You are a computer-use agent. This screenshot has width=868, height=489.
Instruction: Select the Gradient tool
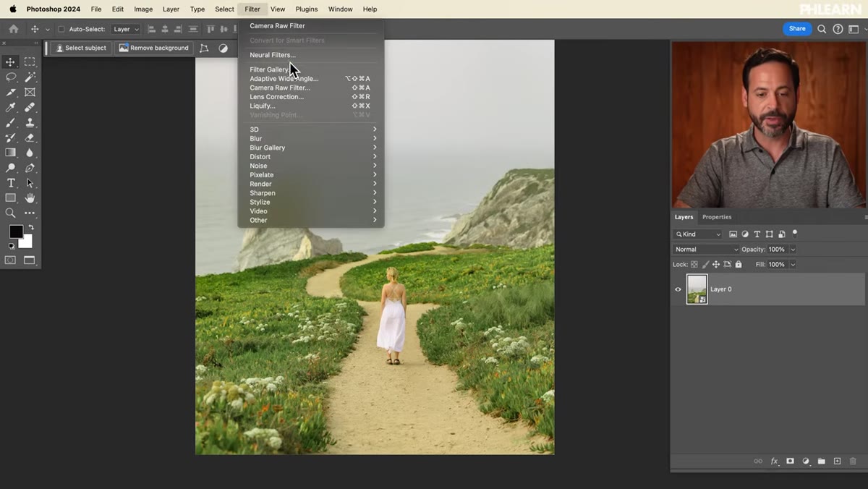coord(10,153)
